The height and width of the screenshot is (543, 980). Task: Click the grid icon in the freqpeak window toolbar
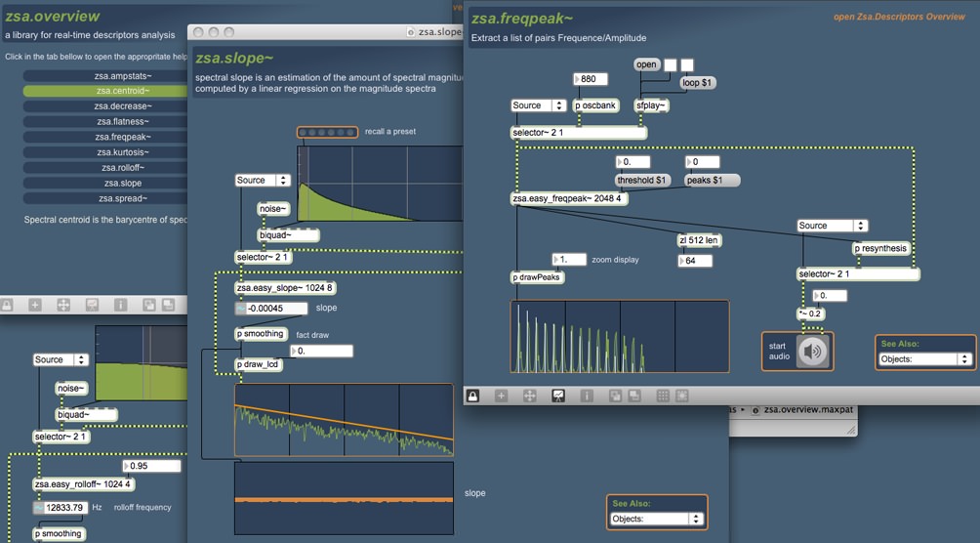coord(663,396)
